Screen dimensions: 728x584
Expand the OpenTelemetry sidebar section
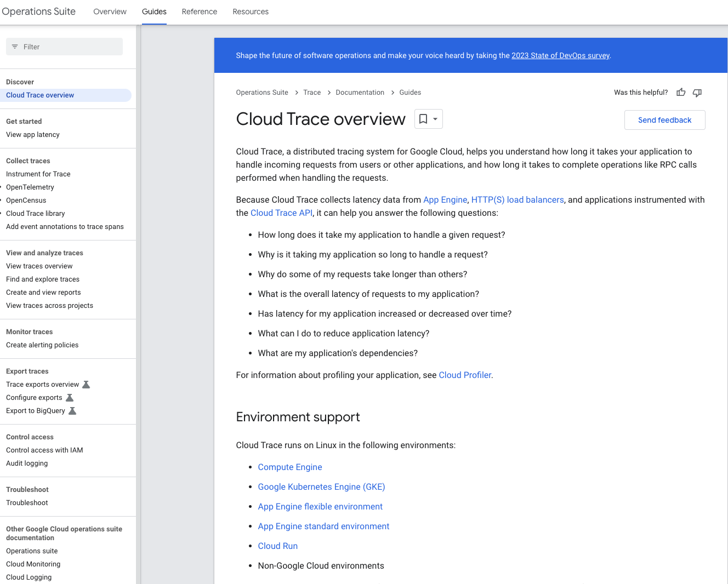2,187
